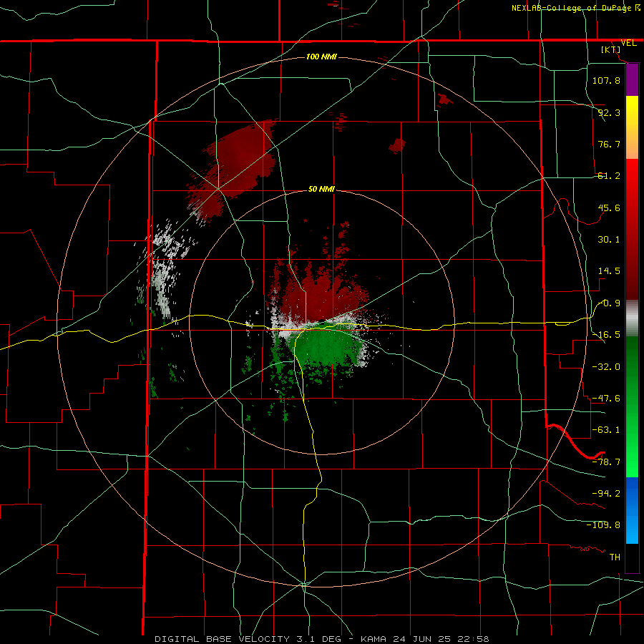Click the 45.6 scale value
The height and width of the screenshot is (644, 644).
pyautogui.click(x=609, y=208)
